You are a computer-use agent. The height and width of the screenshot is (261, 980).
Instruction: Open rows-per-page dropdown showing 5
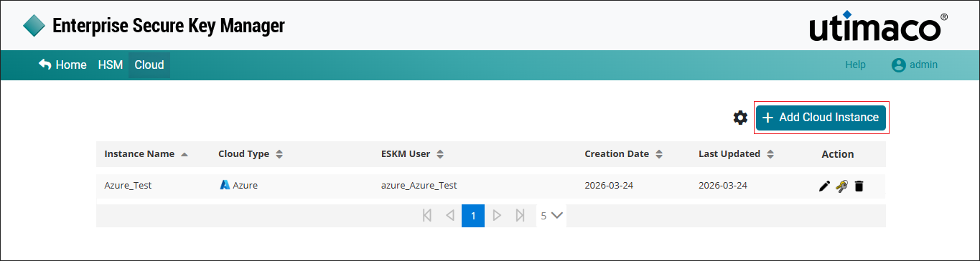click(551, 215)
